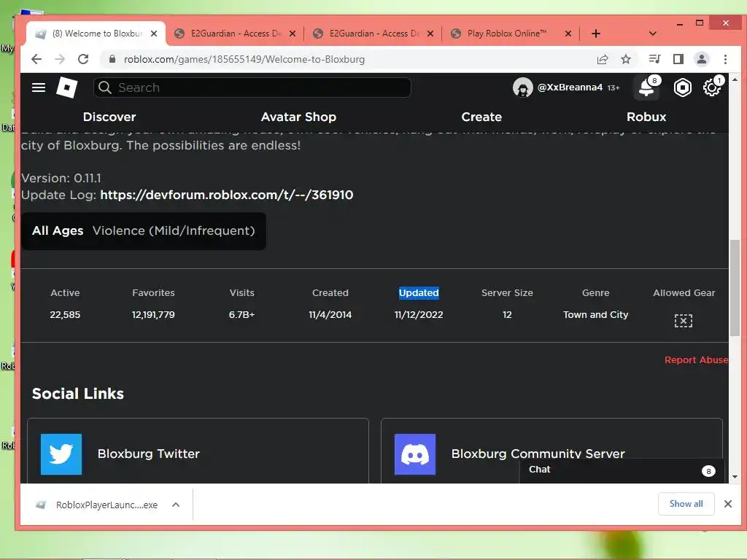Click the Created date 11/4/2014
Viewport: 747px width, 560px height.
click(x=330, y=315)
